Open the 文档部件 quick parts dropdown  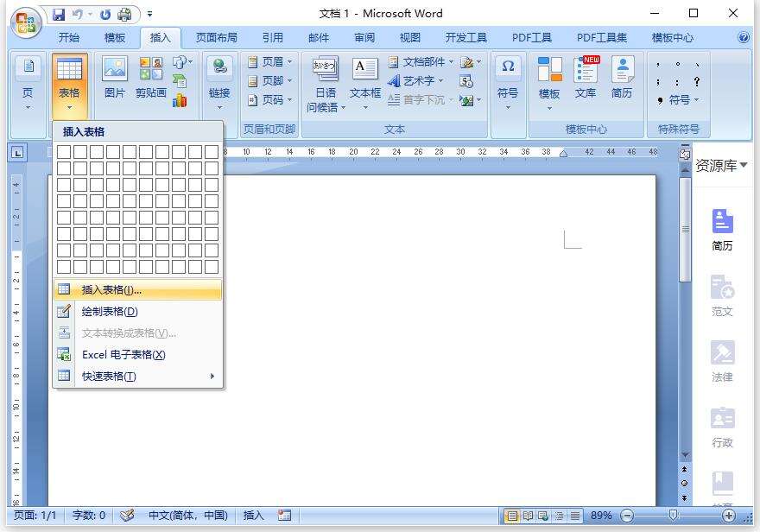pyautogui.click(x=421, y=62)
